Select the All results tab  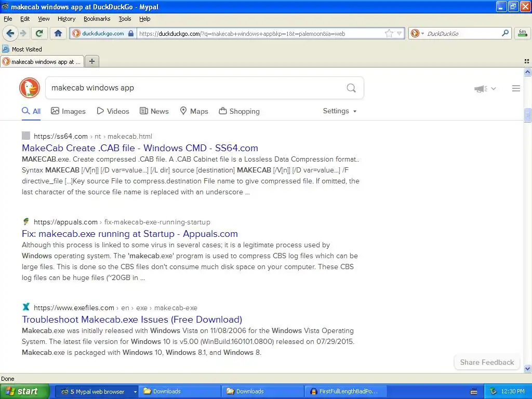click(31, 111)
